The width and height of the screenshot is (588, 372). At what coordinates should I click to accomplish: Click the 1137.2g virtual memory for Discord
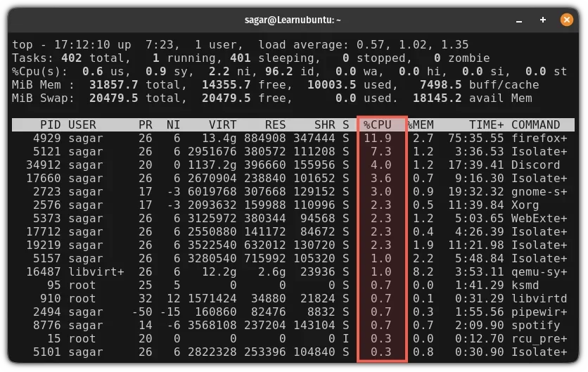pos(212,165)
